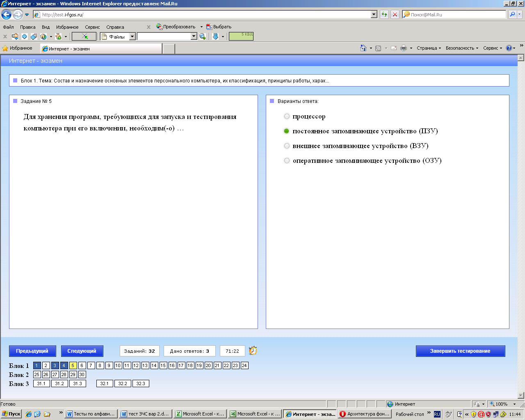Click the Завершить тестирование button

[x=460, y=351]
